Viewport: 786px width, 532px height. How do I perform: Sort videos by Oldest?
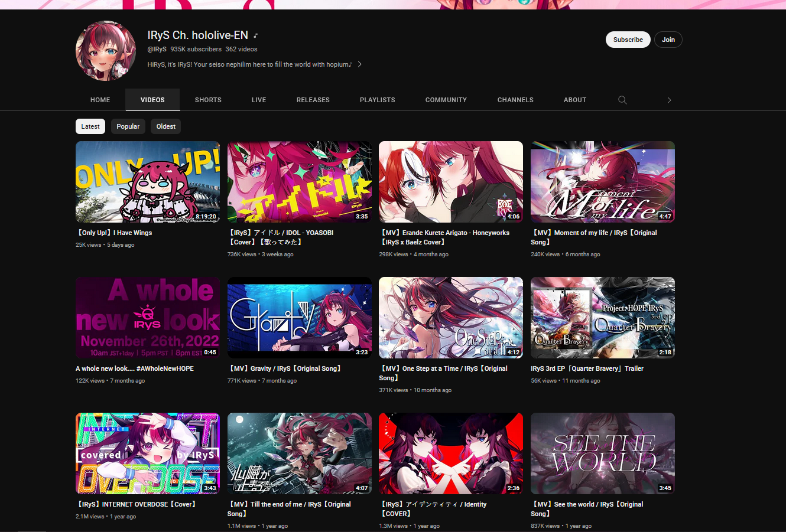[x=166, y=126]
